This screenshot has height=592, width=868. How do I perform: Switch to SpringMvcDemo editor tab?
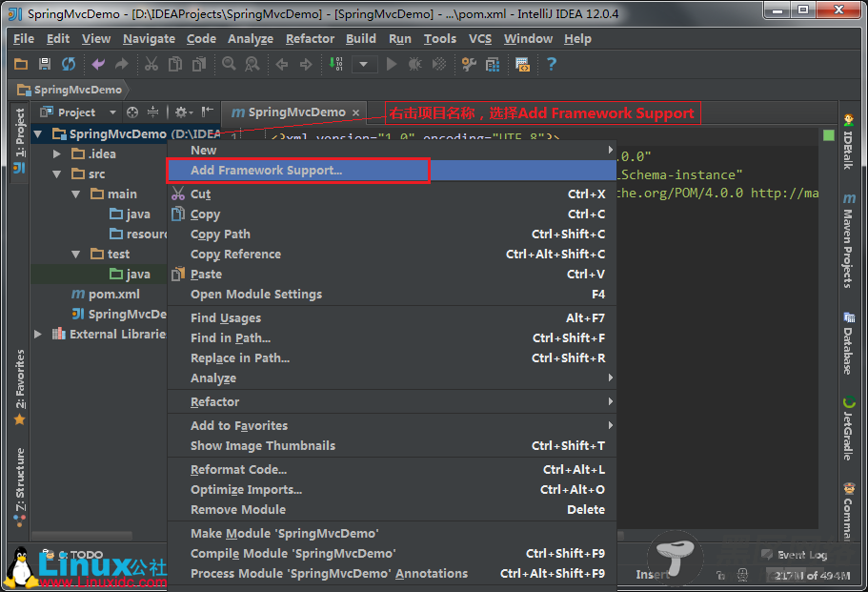[296, 112]
